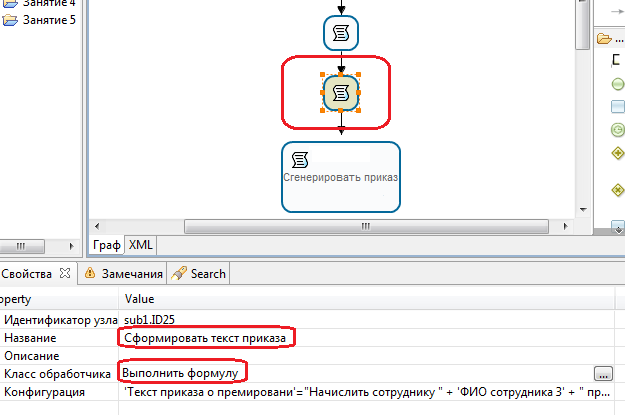625x415 pixels.
Task: Pick the green start event palette icon
Action: [617, 84]
